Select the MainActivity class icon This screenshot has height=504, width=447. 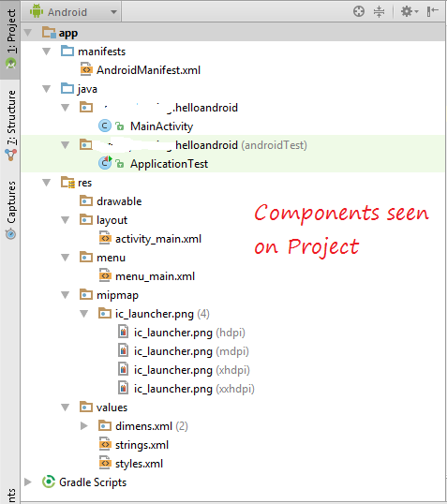point(105,126)
